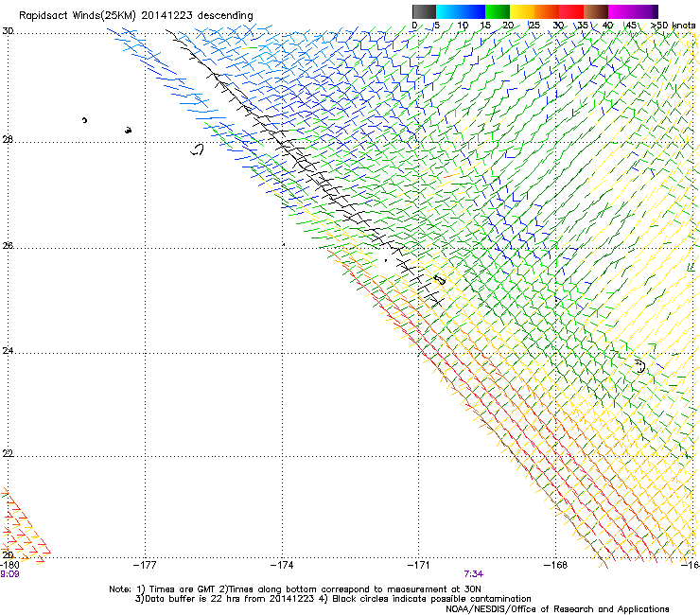Click the latitude axis label '28'

pyautogui.click(x=8, y=139)
